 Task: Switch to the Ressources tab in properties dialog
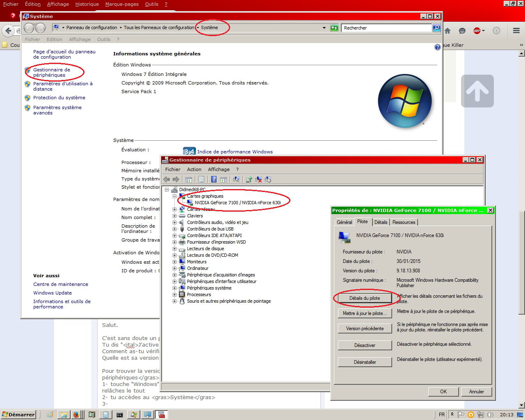404,222
